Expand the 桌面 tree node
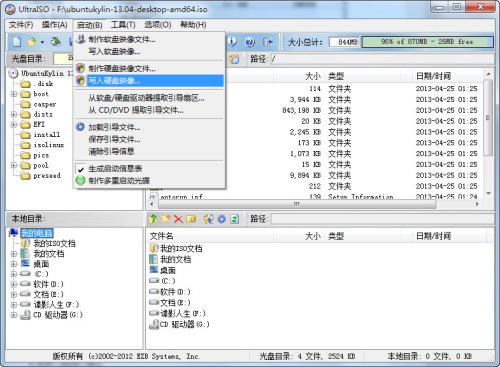The width and height of the screenshot is (500, 367). (14, 264)
